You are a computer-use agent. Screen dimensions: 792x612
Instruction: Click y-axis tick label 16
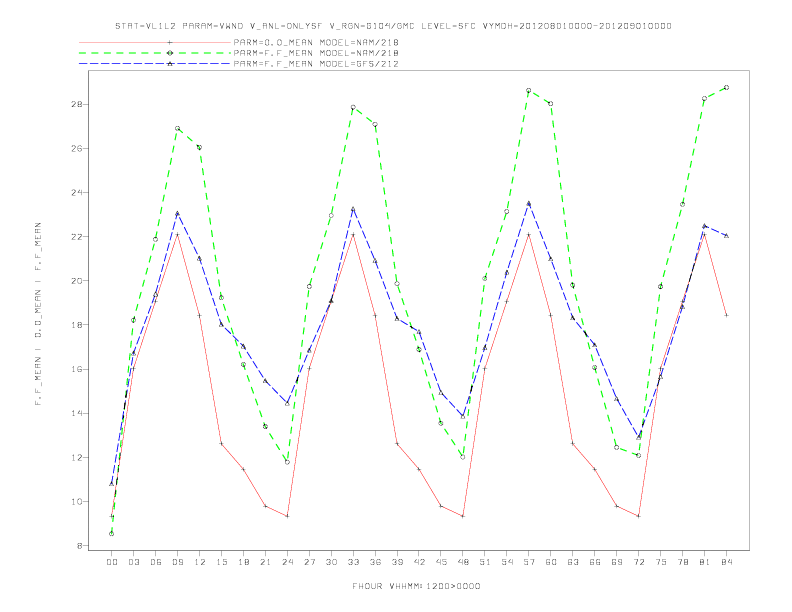click(x=77, y=369)
